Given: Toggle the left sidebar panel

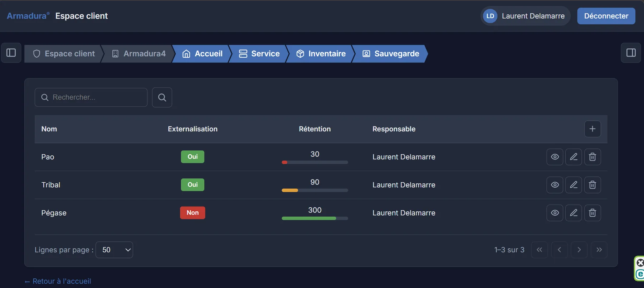Looking at the screenshot, I should pyautogui.click(x=11, y=53).
